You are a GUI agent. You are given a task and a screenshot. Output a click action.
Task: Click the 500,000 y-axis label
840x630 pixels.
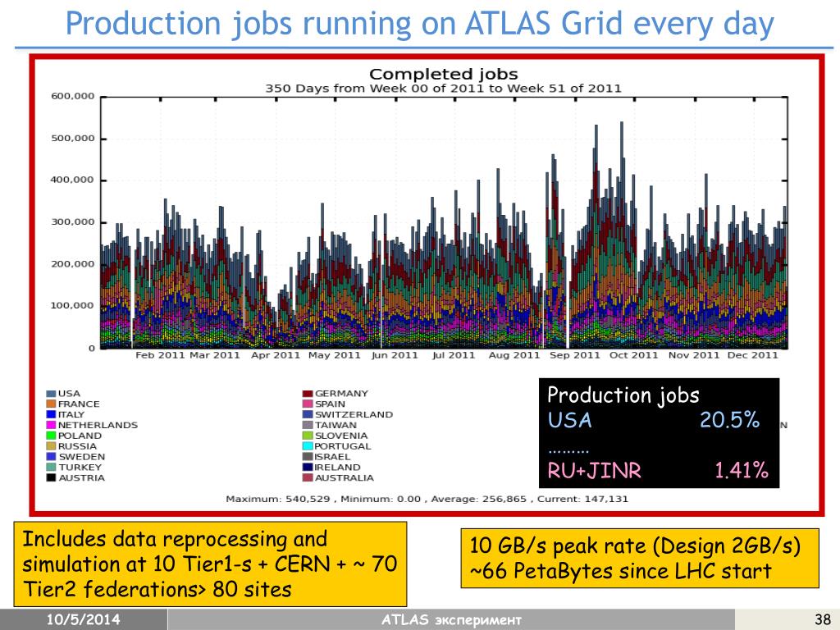pyautogui.click(x=72, y=138)
